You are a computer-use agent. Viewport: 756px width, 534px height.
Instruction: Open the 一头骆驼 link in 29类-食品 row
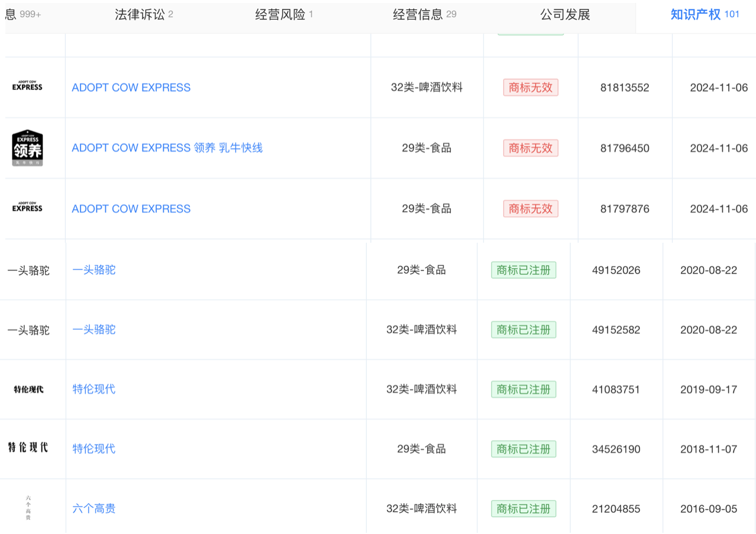tap(94, 270)
